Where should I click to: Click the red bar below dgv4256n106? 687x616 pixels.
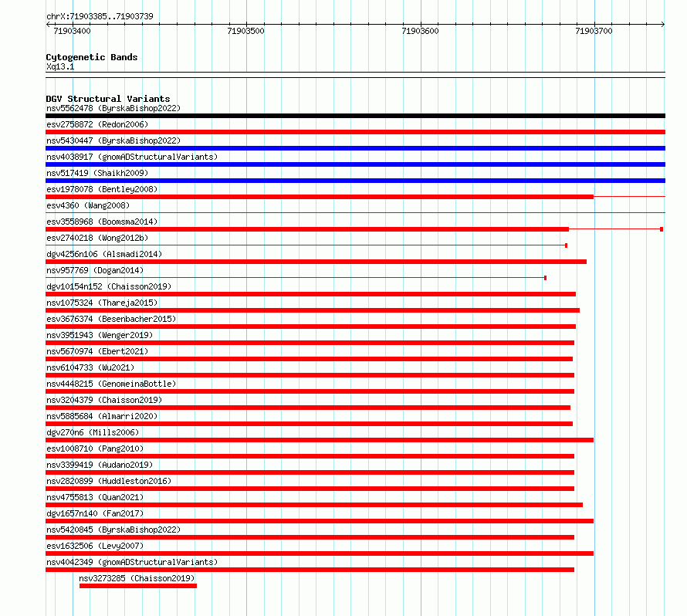tap(316, 262)
